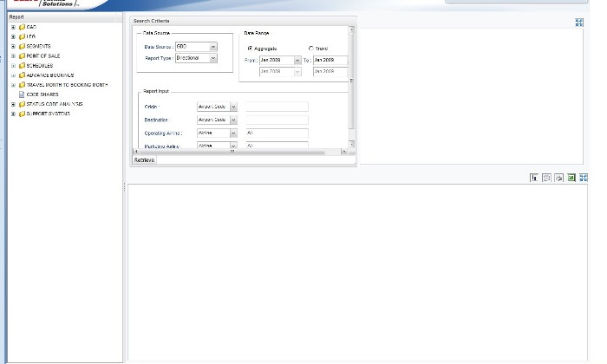Click the horizontal scrollbar in Search Criteria
The image size is (607, 364).
click(x=234, y=153)
